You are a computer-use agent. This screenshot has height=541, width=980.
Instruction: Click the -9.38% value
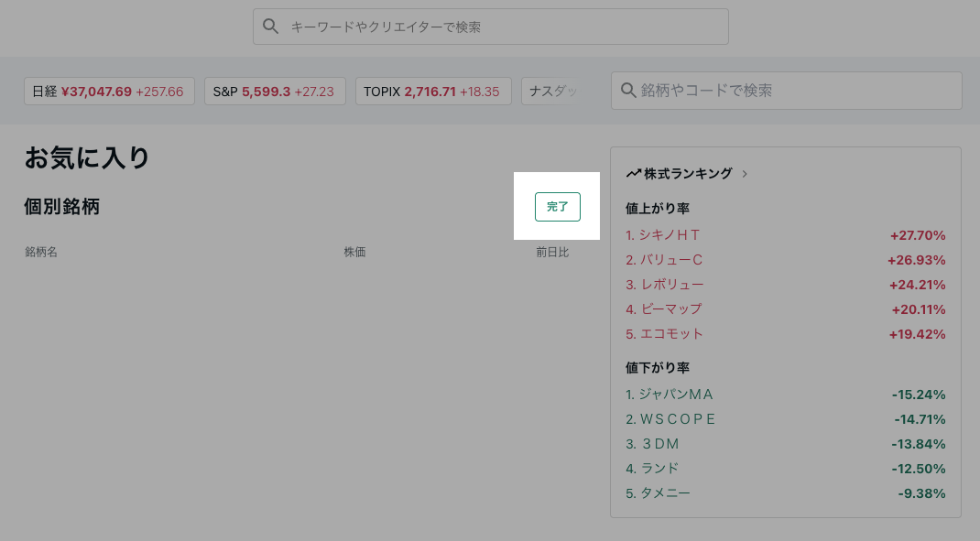(921, 493)
